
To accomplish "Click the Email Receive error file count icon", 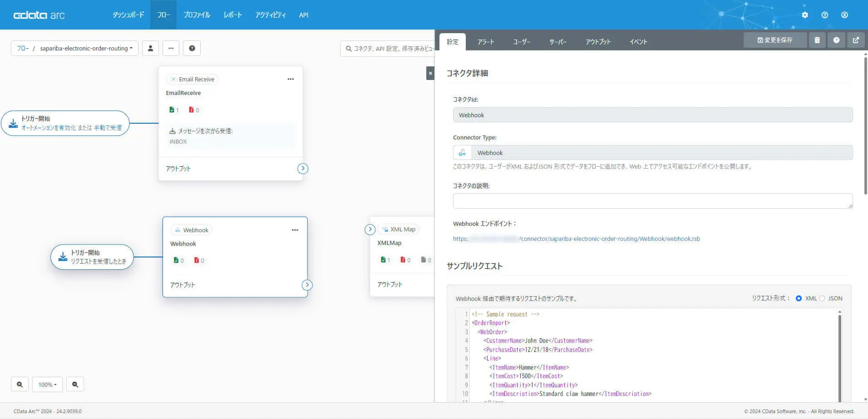I will click(x=191, y=110).
